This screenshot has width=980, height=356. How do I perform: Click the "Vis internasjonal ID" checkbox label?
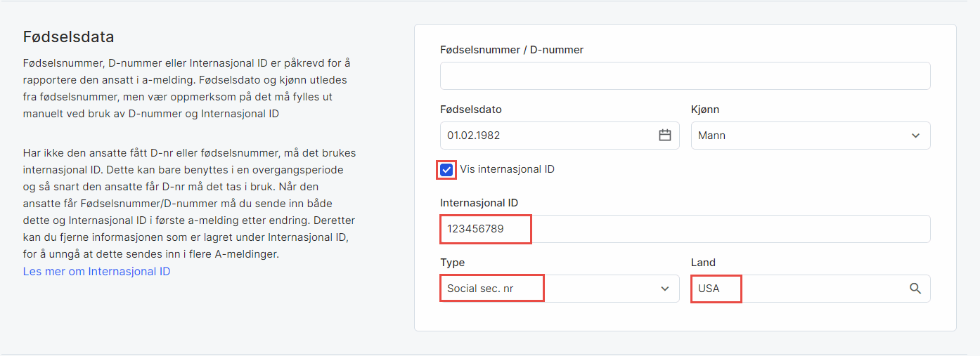507,169
